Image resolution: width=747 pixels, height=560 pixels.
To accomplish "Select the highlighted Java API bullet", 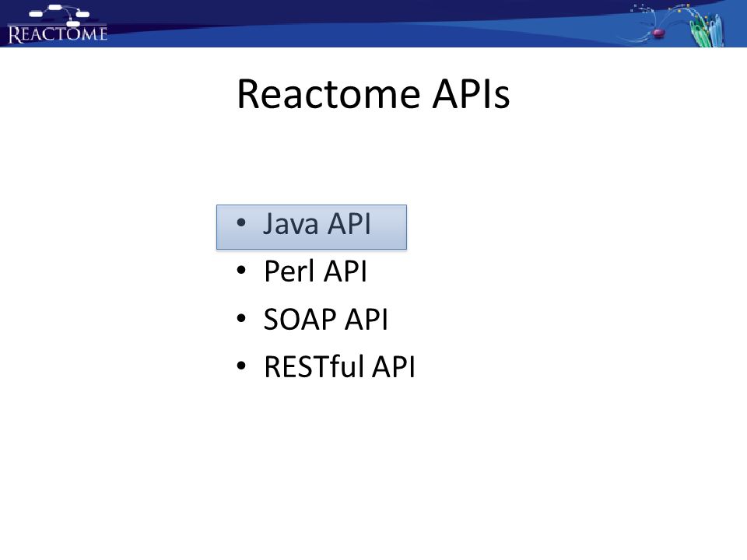I will click(x=311, y=227).
